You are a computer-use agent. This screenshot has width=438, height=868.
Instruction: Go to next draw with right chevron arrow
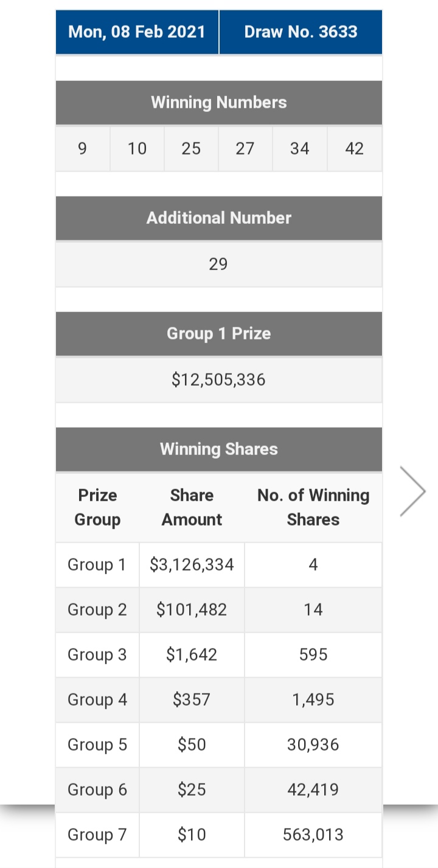pyautogui.click(x=412, y=491)
